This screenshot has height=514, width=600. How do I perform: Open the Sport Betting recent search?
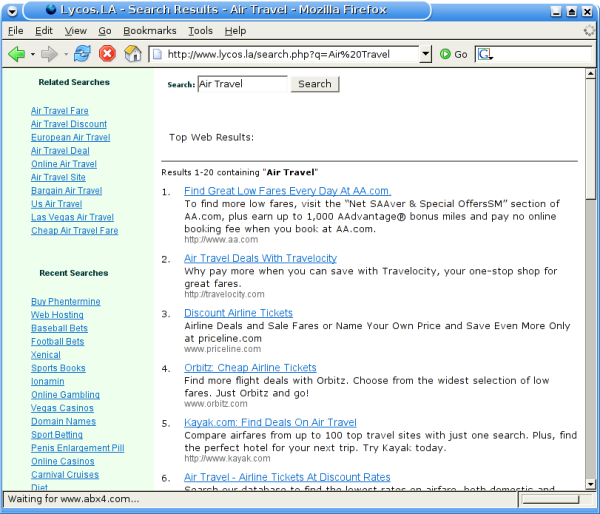(57, 435)
